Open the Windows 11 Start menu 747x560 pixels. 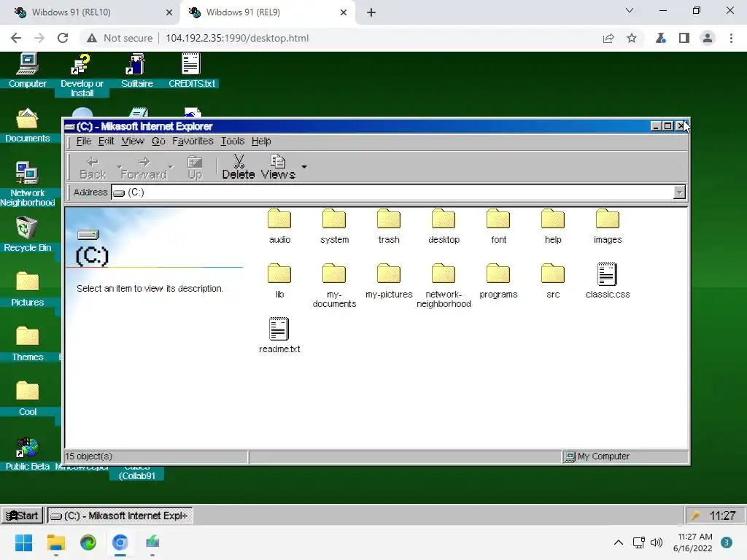(x=23, y=542)
